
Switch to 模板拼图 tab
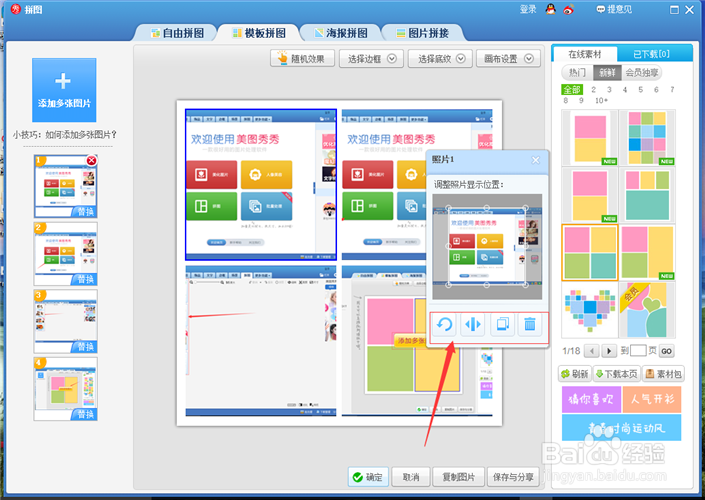(x=259, y=33)
